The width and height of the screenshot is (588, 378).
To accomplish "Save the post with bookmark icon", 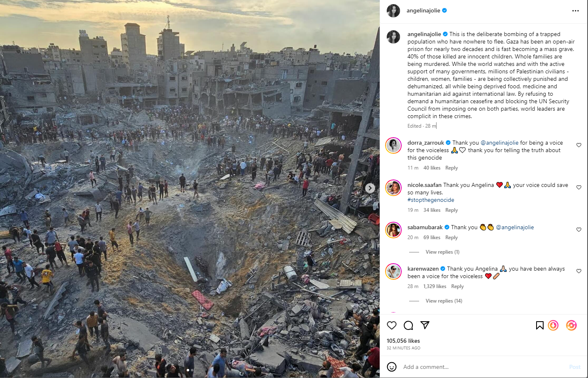I will click(539, 325).
